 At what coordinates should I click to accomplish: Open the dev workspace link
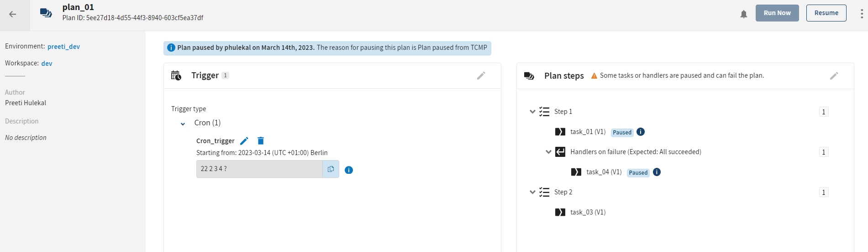(47, 64)
